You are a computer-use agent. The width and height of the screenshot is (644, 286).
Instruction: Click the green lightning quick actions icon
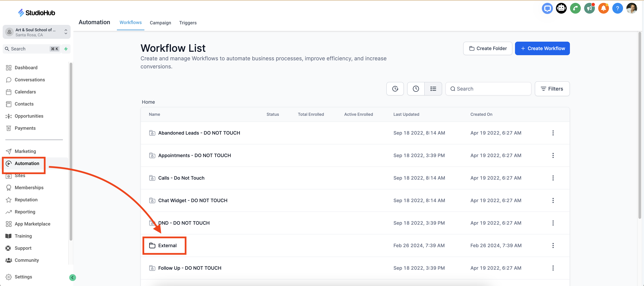pyautogui.click(x=66, y=49)
